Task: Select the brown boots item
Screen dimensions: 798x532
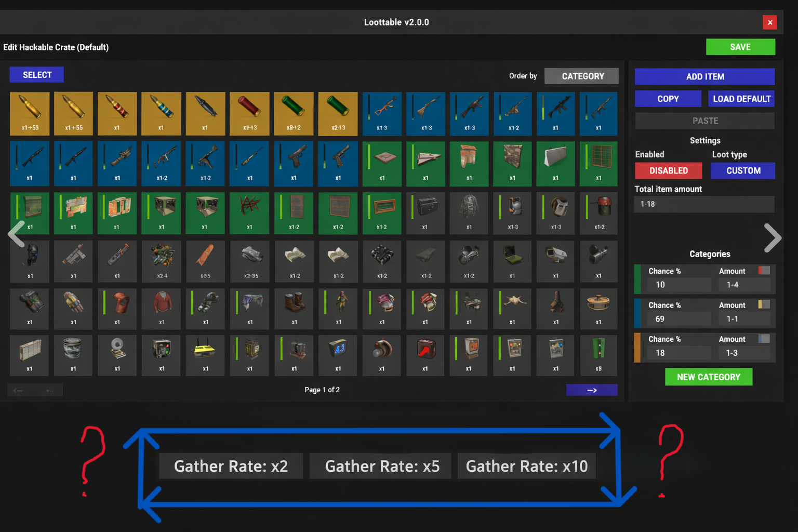Action: [294, 309]
